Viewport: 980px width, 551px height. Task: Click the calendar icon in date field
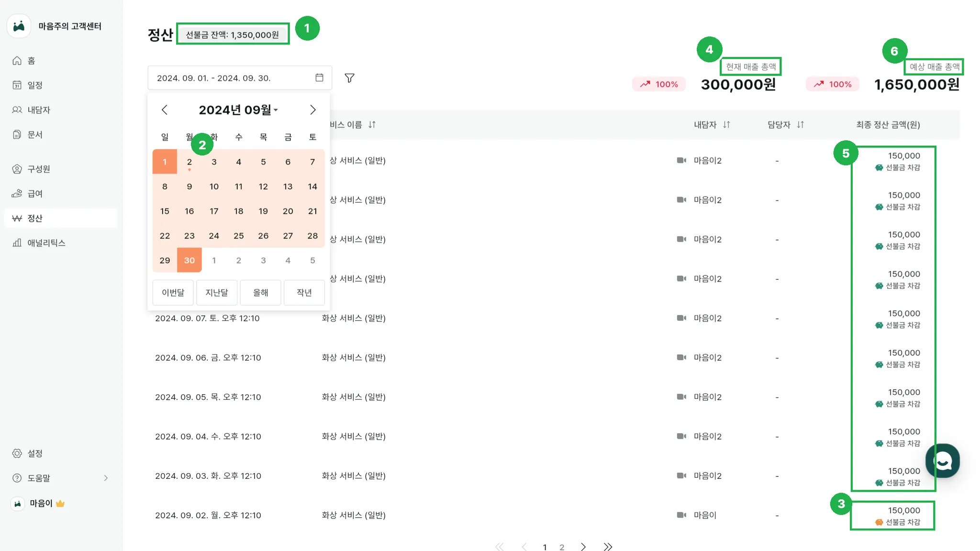coord(319,77)
